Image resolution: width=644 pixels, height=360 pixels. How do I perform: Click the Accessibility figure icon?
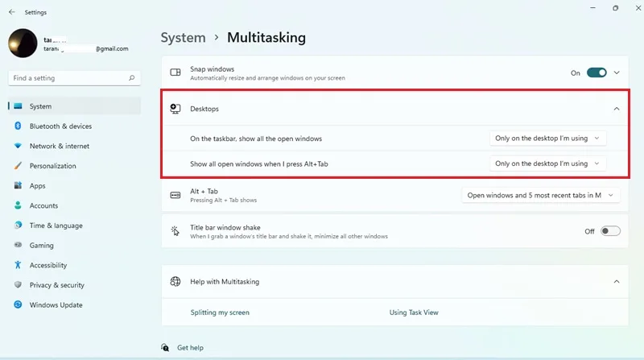click(x=18, y=265)
